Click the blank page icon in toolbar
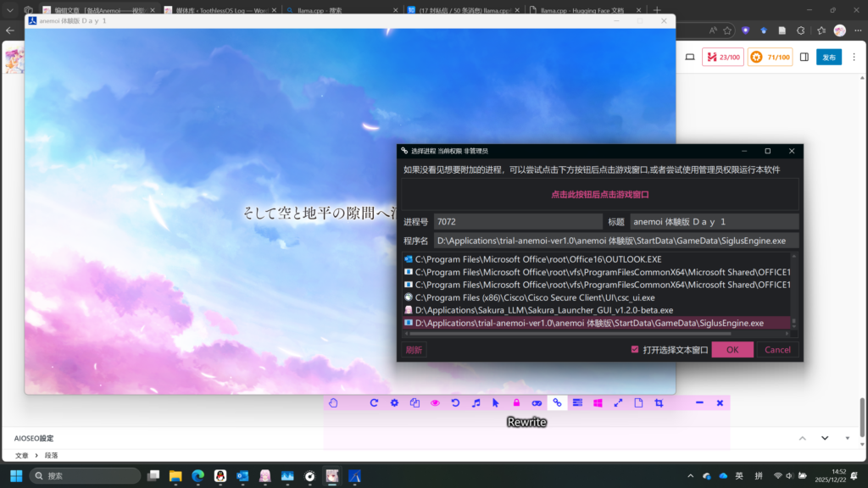Image resolution: width=868 pixels, height=488 pixels. pos(638,403)
